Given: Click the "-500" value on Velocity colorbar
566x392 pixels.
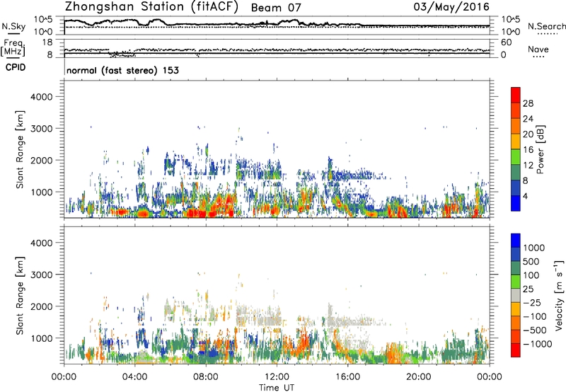Looking at the screenshot, I should pyautogui.click(x=535, y=330).
